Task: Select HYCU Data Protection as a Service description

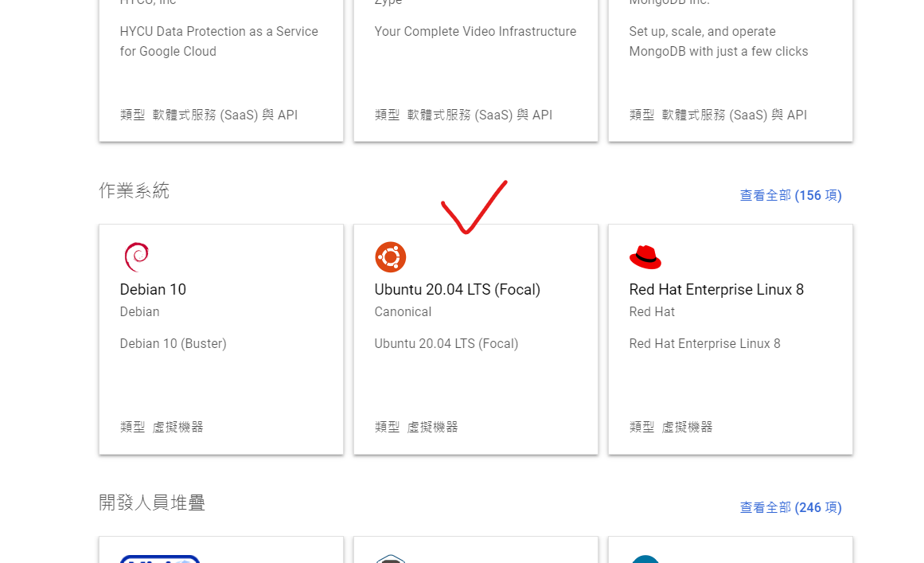Action: pyautogui.click(x=219, y=41)
